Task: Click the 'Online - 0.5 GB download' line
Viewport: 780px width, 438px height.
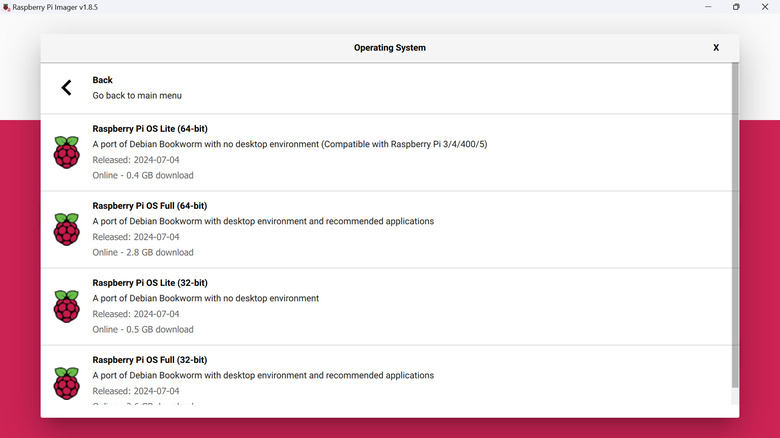Action: point(143,329)
